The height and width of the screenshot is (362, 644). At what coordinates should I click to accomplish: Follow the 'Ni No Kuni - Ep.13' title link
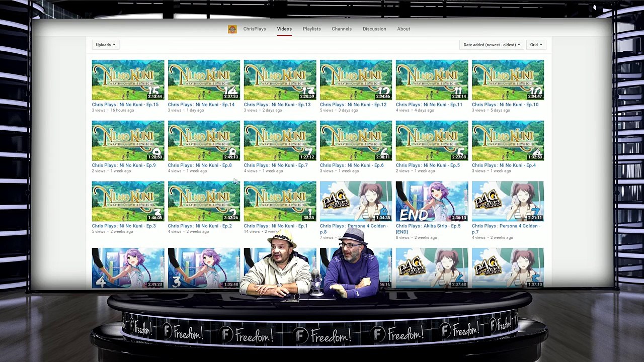[x=277, y=105]
